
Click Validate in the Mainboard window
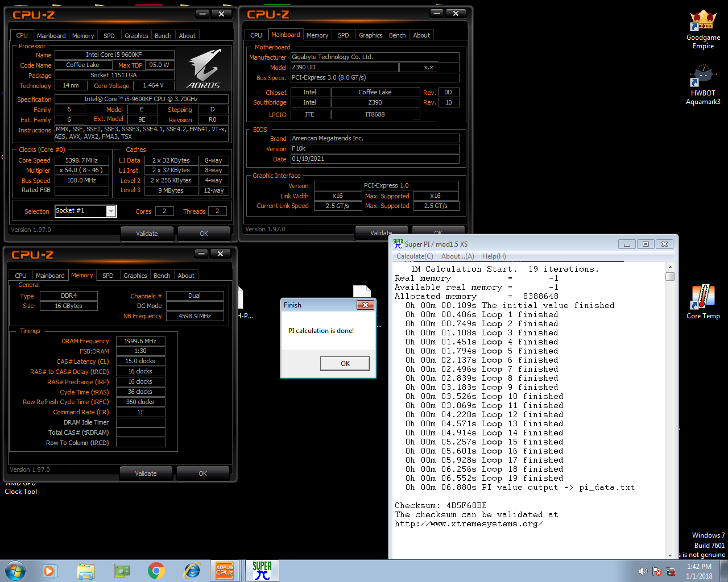coord(381,231)
